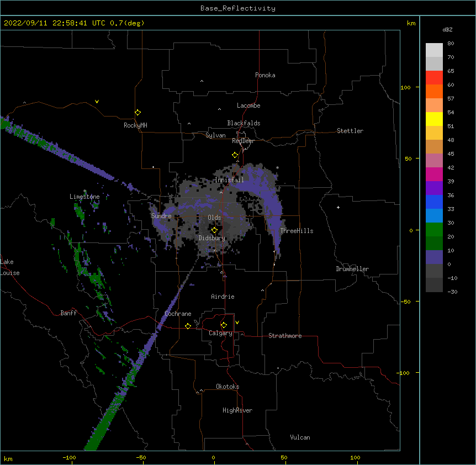
Task: Click the RedDeer city label
Action: [243, 141]
